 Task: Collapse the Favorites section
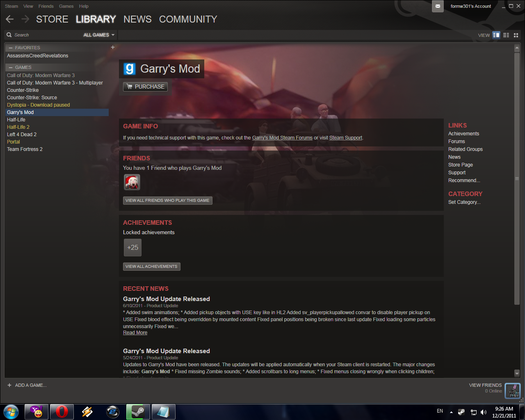pos(11,48)
